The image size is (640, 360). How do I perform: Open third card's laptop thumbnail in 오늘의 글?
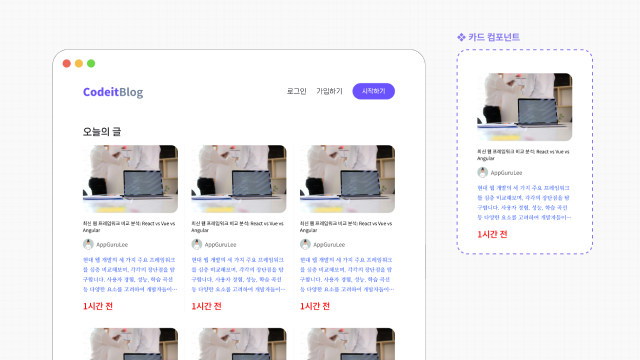[x=347, y=179]
